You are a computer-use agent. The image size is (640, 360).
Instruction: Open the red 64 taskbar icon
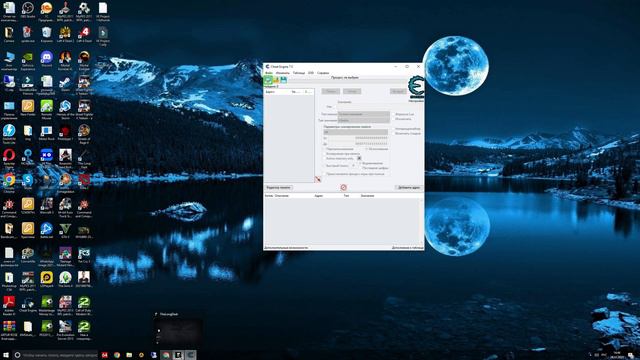pos(104,355)
